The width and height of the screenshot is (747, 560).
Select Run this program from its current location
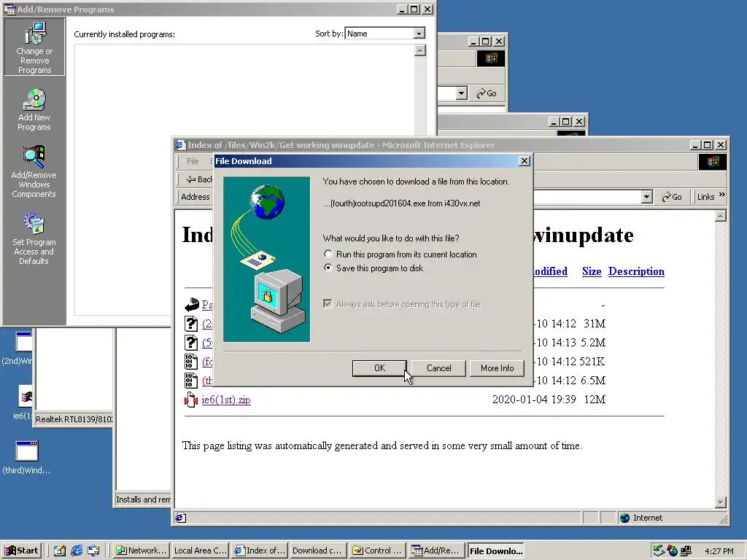[x=328, y=254]
